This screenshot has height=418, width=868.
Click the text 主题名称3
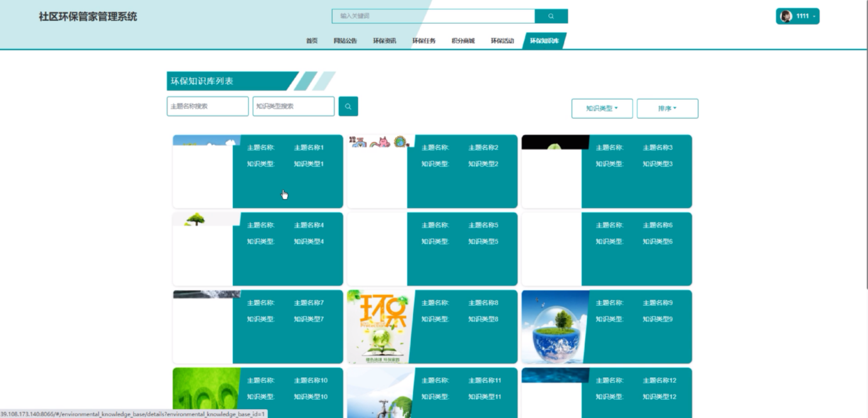(658, 148)
